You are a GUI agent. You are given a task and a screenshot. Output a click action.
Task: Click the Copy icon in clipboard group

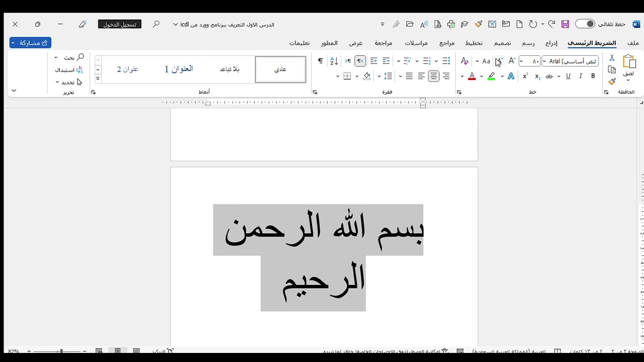tap(612, 70)
